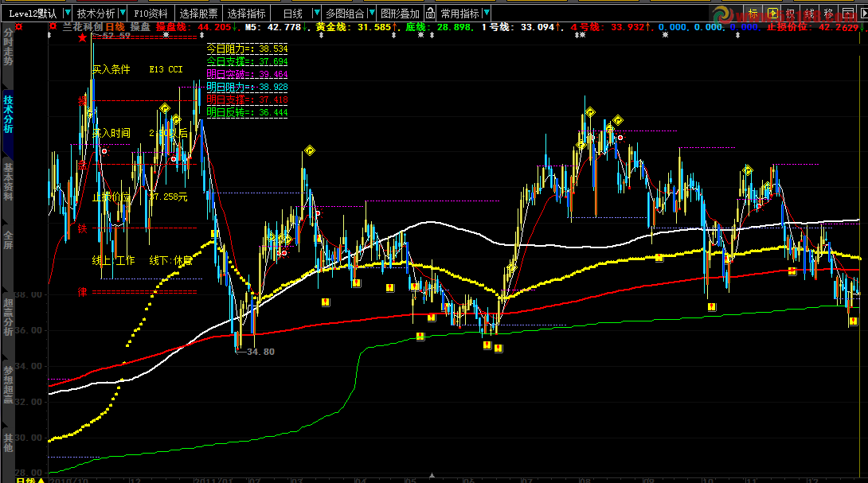Click the 标 marker icon in top toolbar
The width and height of the screenshot is (868, 483).
(753, 14)
